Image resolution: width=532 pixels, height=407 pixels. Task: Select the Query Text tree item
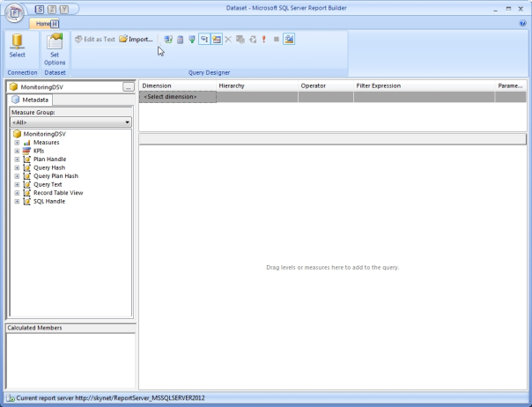click(x=48, y=185)
